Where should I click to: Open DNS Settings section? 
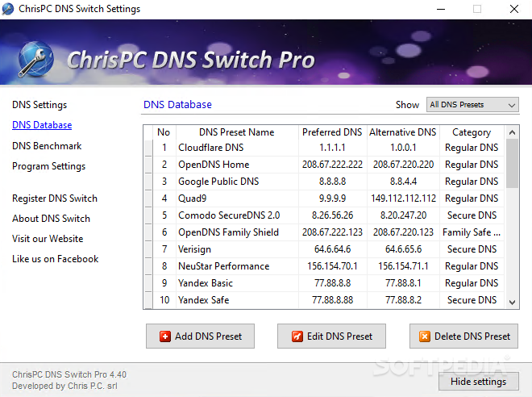pos(39,105)
